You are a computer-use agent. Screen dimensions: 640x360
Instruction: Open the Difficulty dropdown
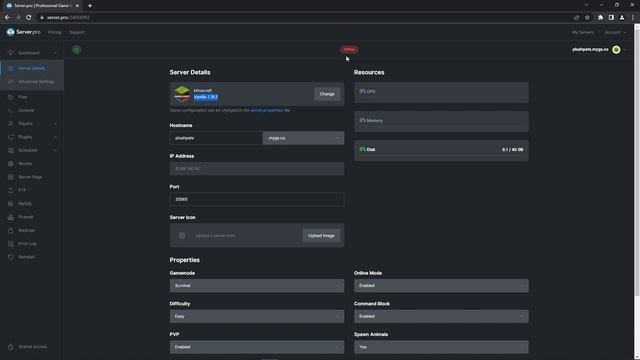click(x=257, y=316)
